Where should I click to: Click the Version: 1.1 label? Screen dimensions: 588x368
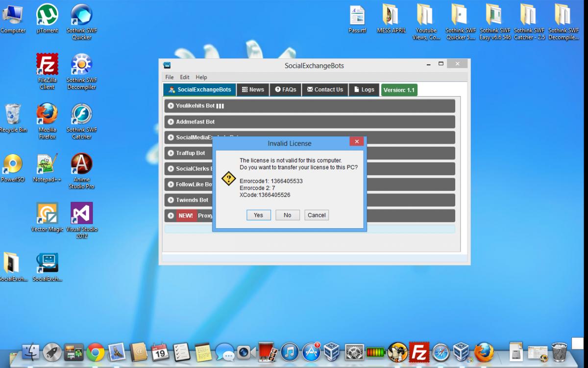pyautogui.click(x=399, y=90)
